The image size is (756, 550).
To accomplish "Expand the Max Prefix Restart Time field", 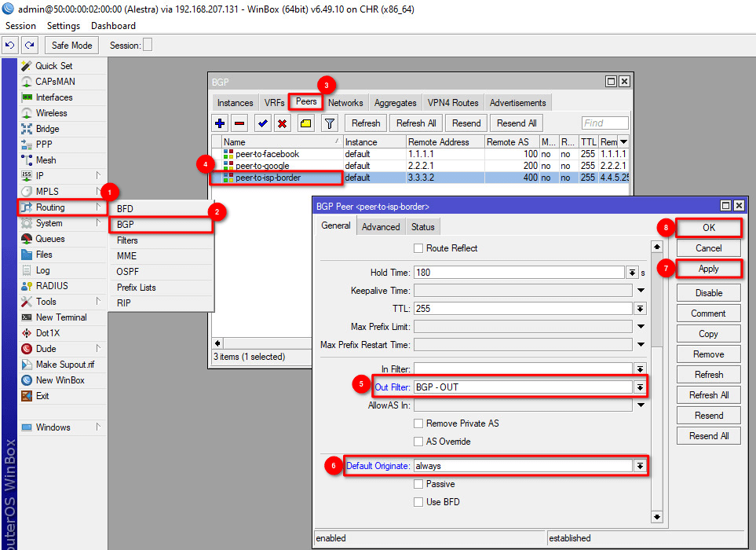I will 641,344.
